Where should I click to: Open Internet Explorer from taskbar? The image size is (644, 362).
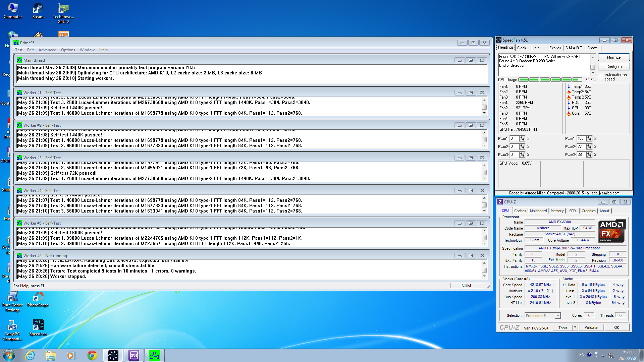pyautogui.click(x=30, y=355)
